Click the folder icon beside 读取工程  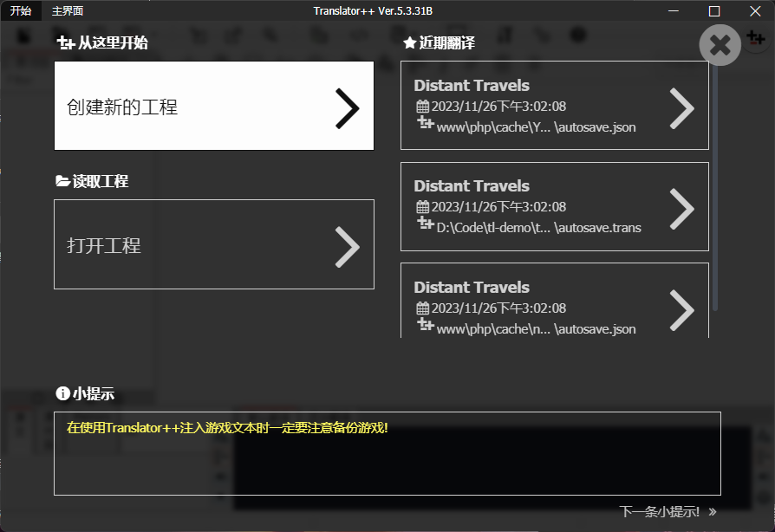tap(62, 181)
